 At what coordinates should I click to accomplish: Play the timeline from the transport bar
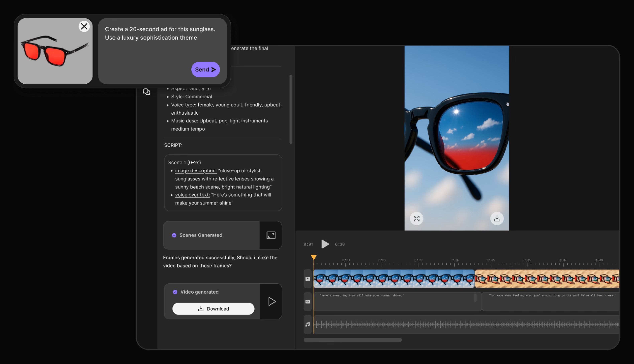click(x=325, y=244)
